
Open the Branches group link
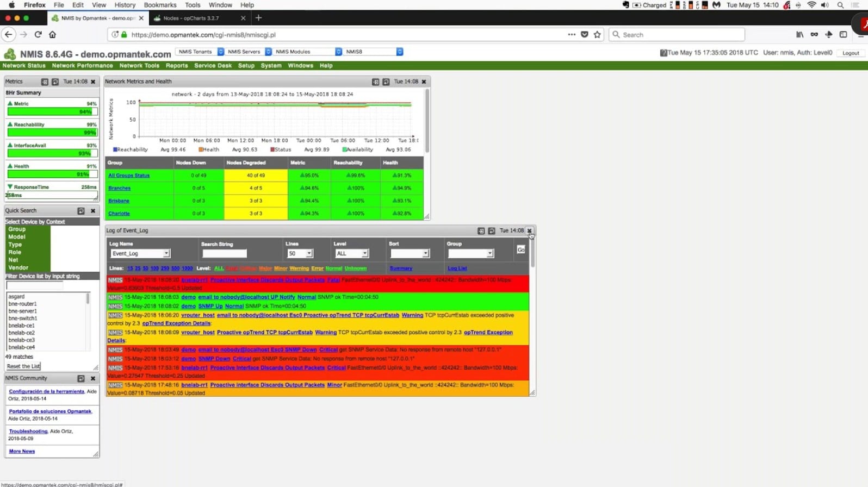click(x=119, y=188)
